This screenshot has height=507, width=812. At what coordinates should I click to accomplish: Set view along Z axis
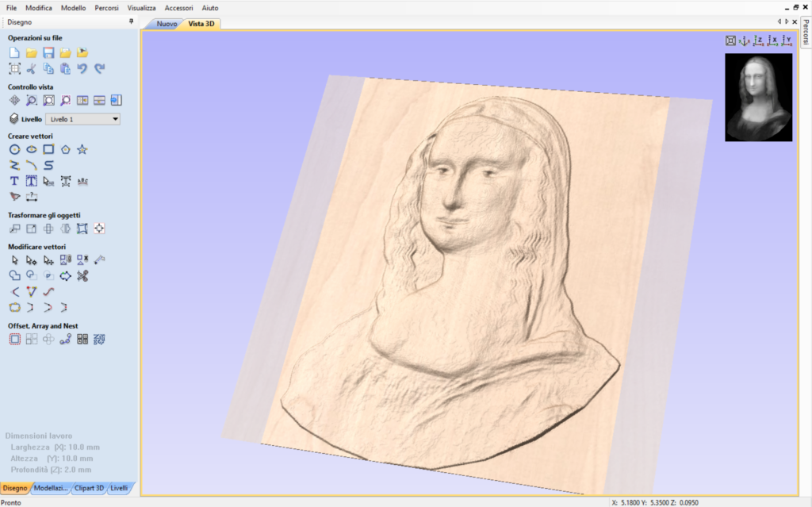click(x=758, y=40)
